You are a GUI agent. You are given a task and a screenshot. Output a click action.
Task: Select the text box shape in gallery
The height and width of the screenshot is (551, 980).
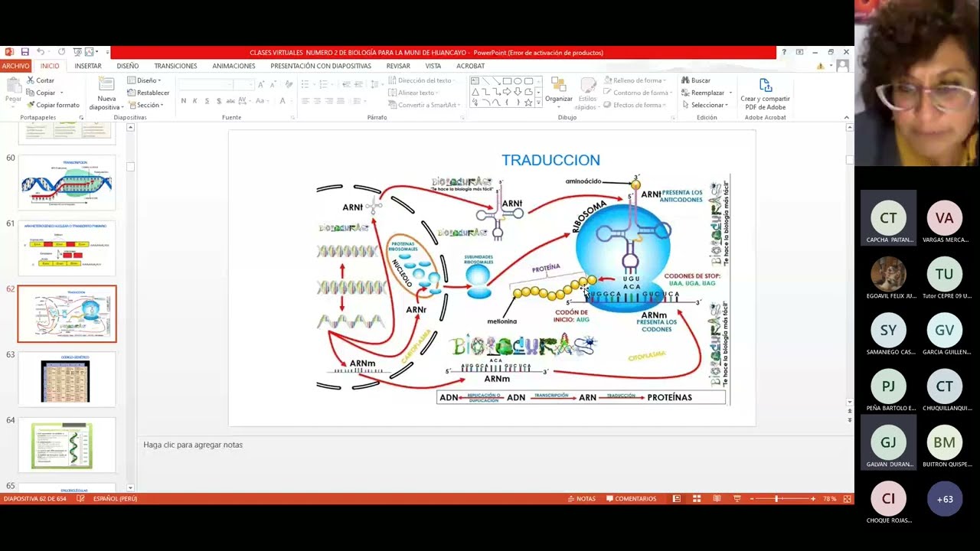click(475, 81)
